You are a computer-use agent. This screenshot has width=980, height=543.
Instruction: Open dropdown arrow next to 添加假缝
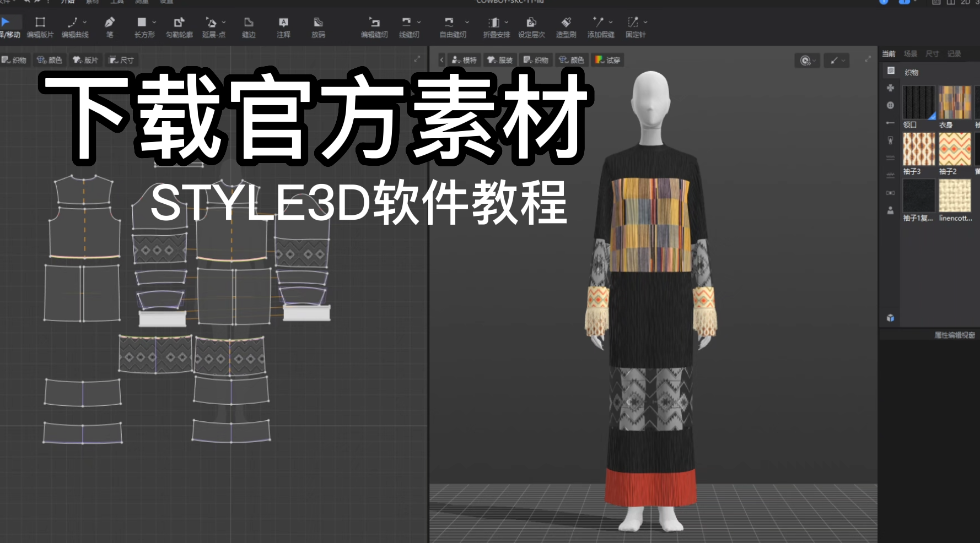(x=611, y=22)
